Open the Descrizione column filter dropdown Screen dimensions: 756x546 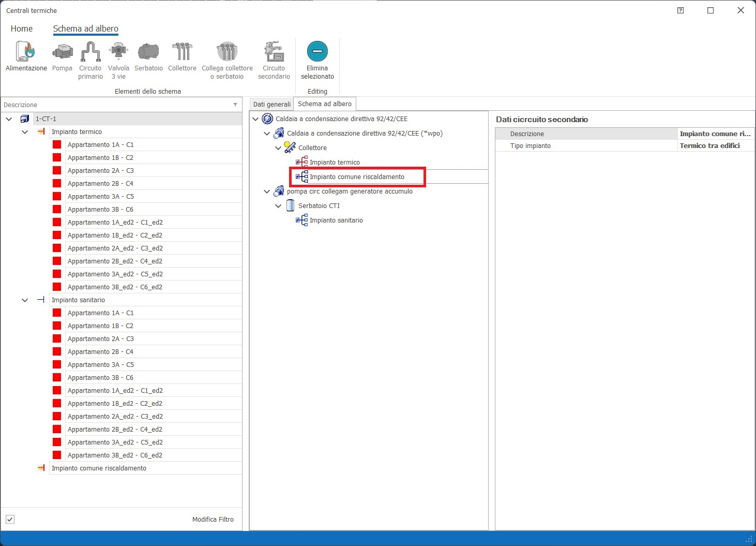point(235,105)
